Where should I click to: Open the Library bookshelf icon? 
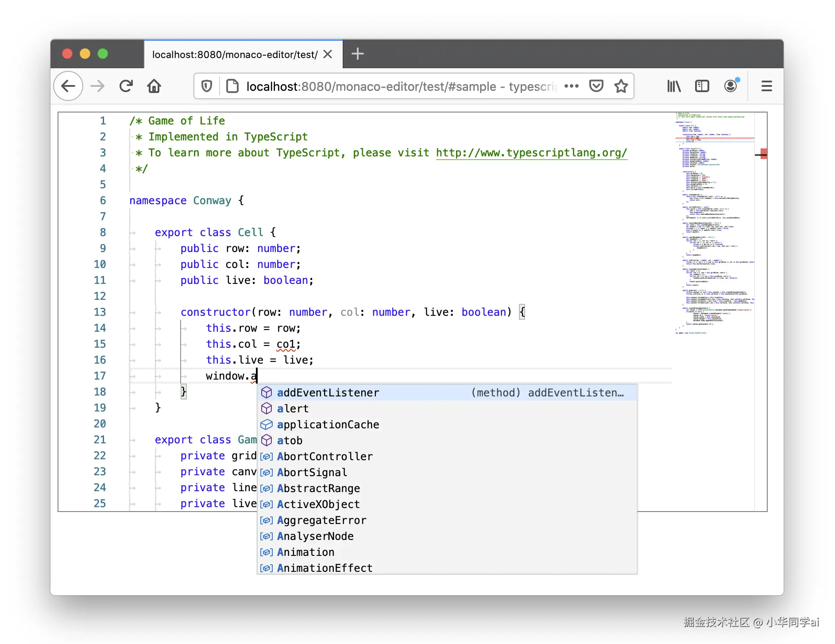pyautogui.click(x=673, y=86)
